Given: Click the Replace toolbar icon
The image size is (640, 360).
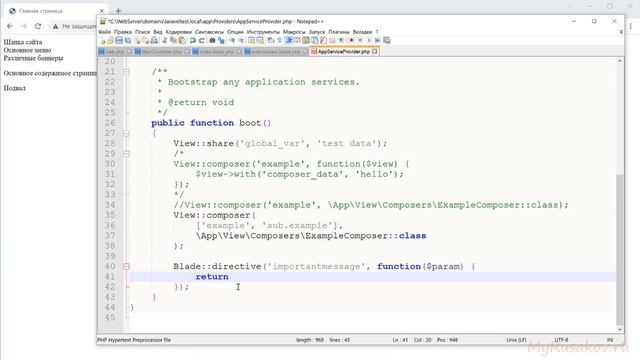Looking at the screenshot, I should 221,40.
